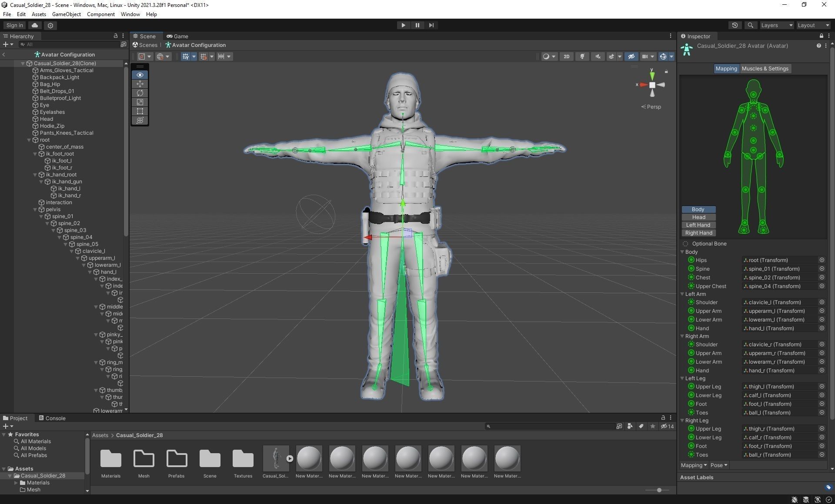
Task: Open the Undo History icon
Action: 735,25
